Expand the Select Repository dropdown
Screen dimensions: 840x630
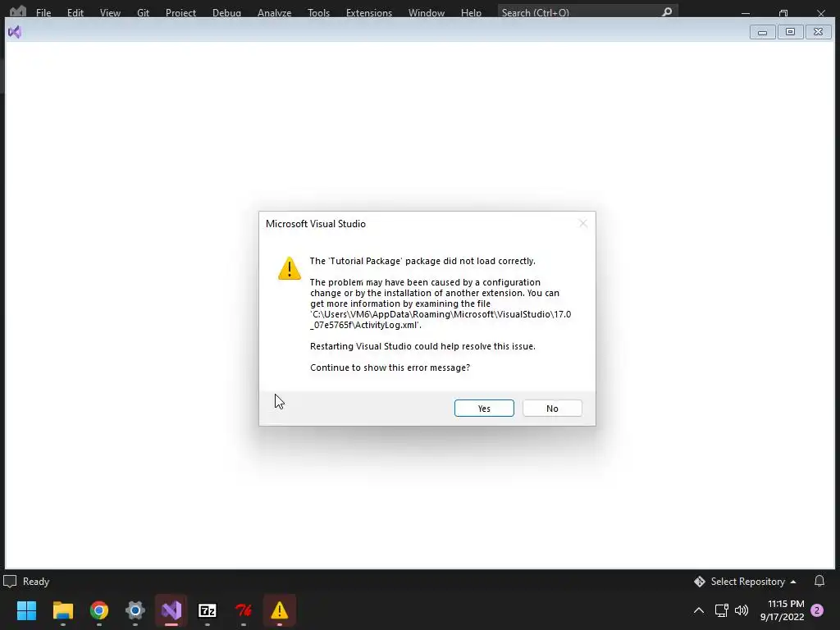(x=747, y=582)
